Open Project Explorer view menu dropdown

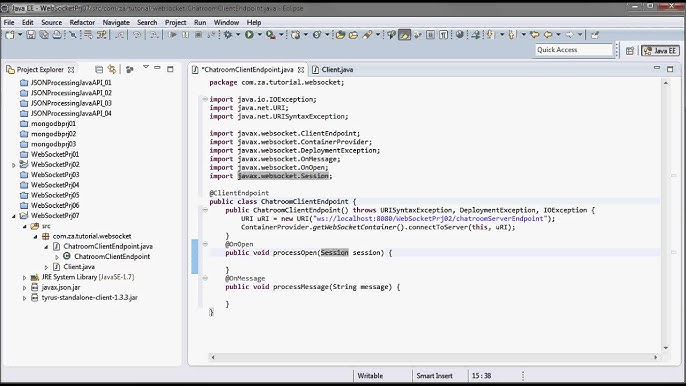[x=146, y=67]
